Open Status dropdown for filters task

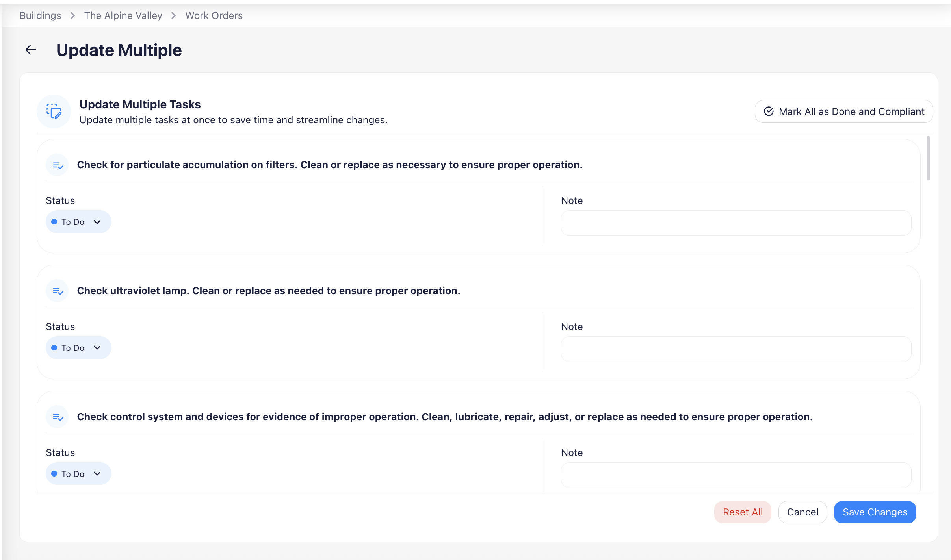tap(78, 222)
